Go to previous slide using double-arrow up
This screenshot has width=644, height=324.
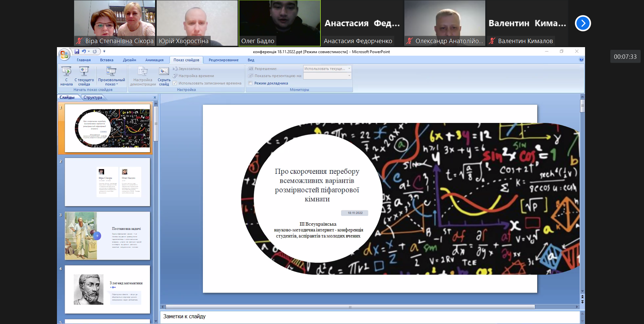pyautogui.click(x=582, y=296)
